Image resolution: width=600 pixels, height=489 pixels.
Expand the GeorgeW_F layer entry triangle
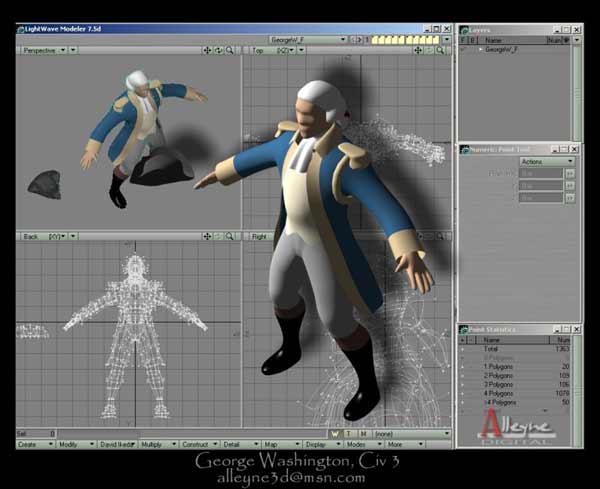pos(481,49)
